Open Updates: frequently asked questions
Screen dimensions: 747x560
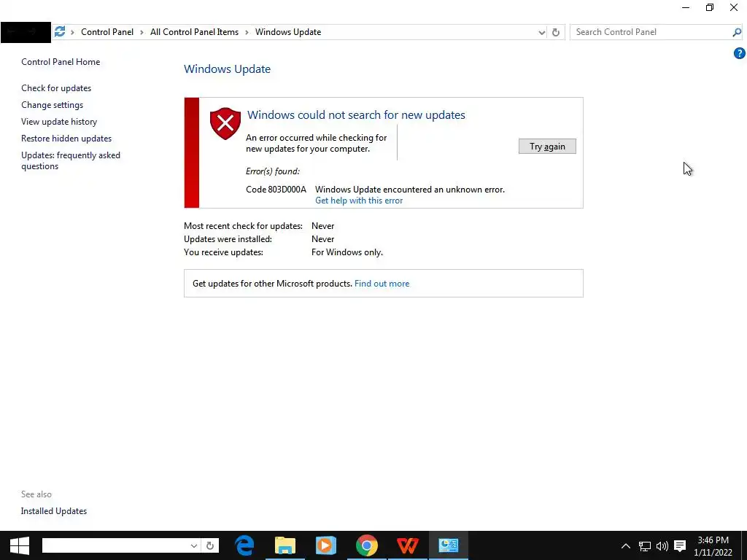pyautogui.click(x=71, y=160)
